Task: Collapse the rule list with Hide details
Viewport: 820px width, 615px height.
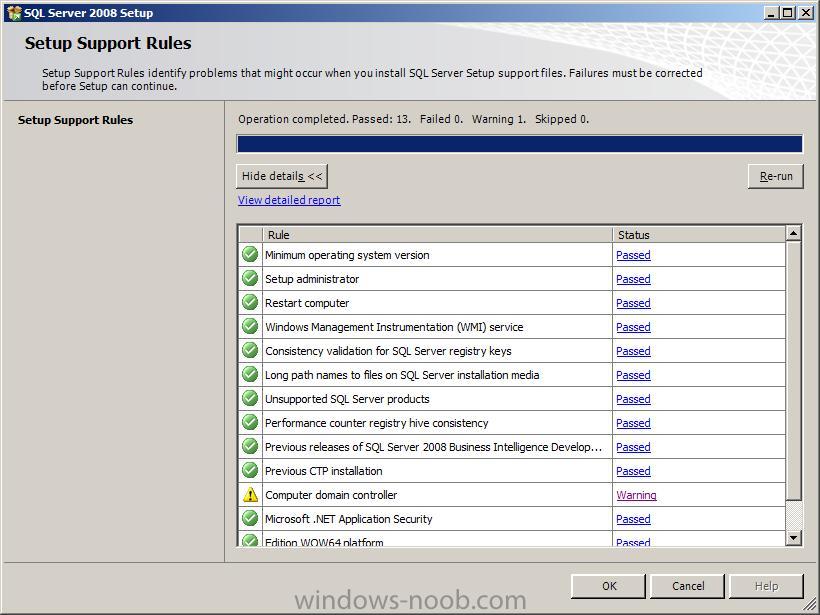Action: coord(282,176)
